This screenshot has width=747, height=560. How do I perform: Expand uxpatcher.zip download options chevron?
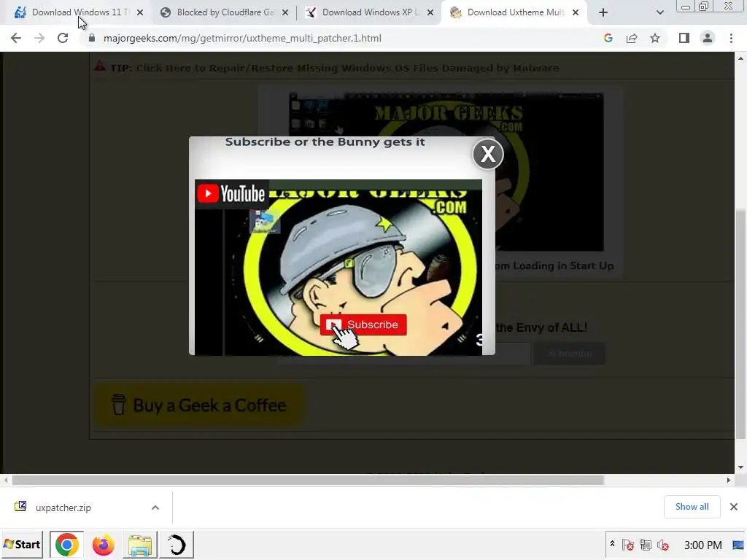[x=155, y=507]
